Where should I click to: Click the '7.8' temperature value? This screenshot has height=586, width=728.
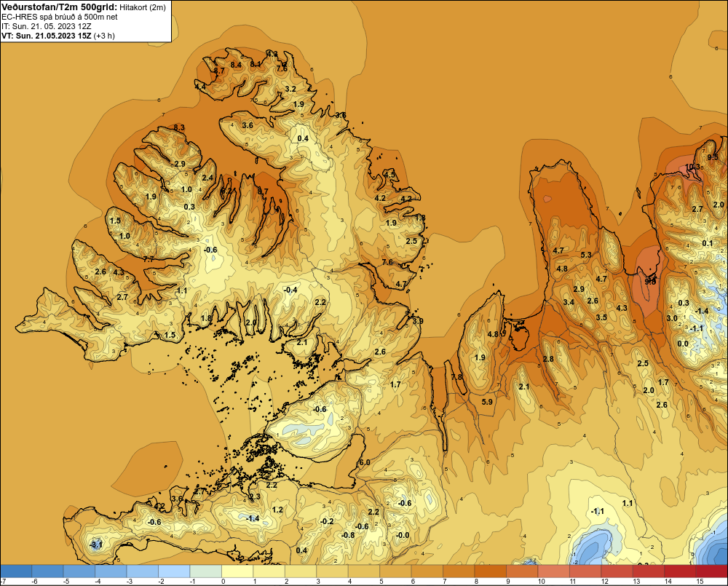[457, 377]
